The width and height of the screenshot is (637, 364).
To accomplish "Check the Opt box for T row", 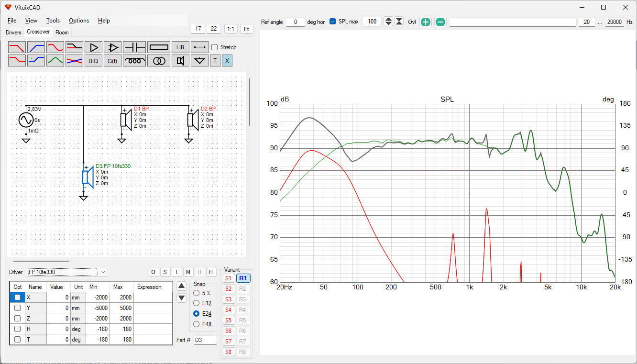I will 17,339.
